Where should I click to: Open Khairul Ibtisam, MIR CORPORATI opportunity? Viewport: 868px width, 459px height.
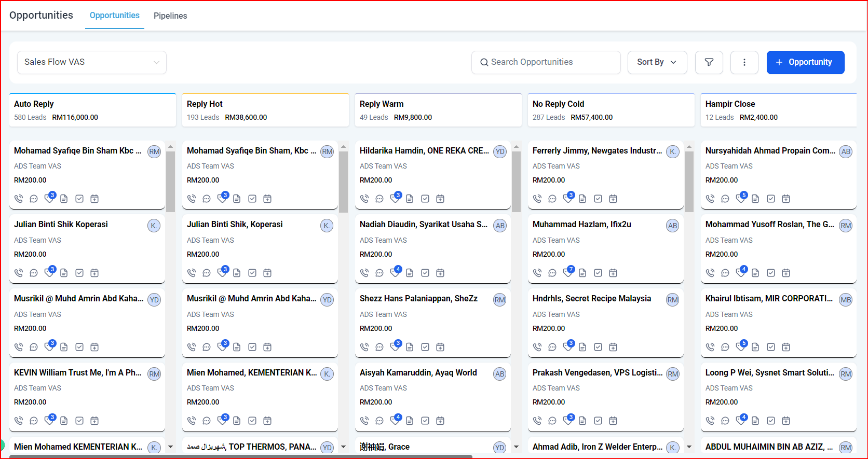pos(769,299)
